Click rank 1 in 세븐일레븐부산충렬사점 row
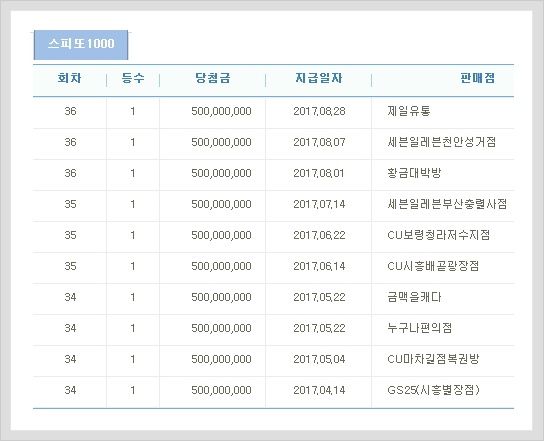The width and height of the screenshot is (544, 441). (133, 204)
